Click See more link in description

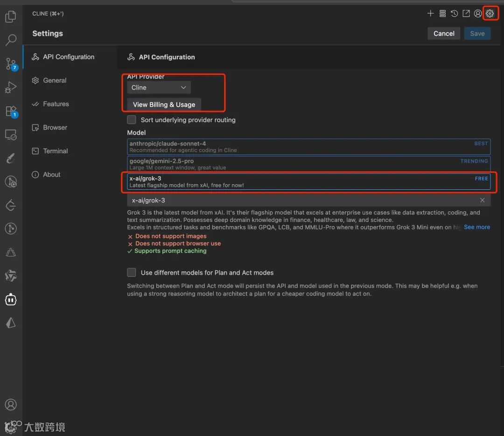click(x=476, y=227)
